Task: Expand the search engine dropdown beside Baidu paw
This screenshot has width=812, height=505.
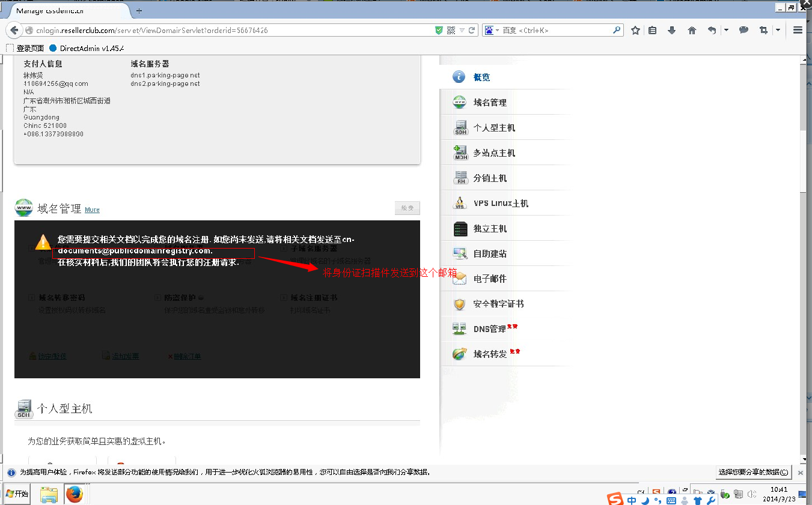Action: pos(497,30)
